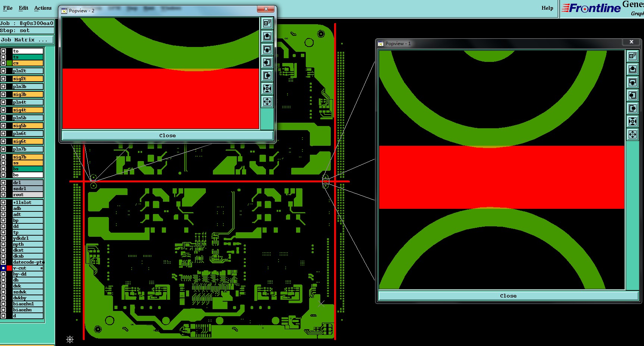Pan left in Popview 1 toolbar
This screenshot has width=644, height=346.
coord(632,95)
